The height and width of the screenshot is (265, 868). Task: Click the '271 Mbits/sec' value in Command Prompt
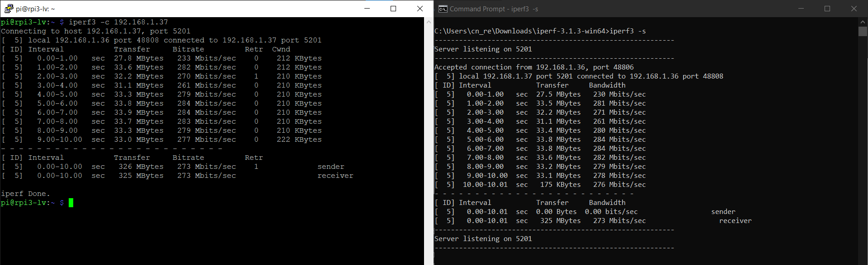[619, 112]
